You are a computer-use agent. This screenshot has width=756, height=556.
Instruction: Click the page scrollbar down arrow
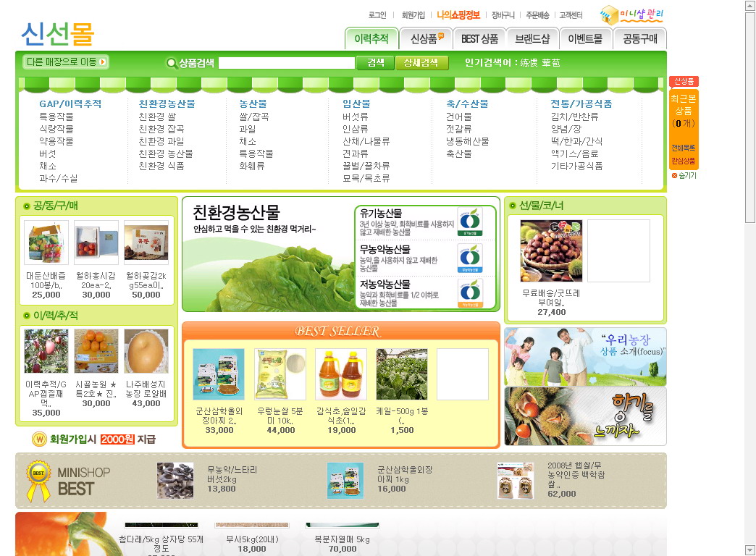pyautogui.click(x=750, y=550)
